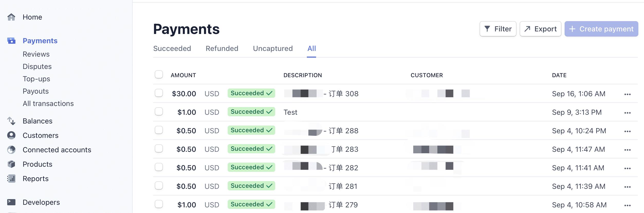The image size is (644, 213).
Task: Click the Customers person icon
Action: point(11,135)
